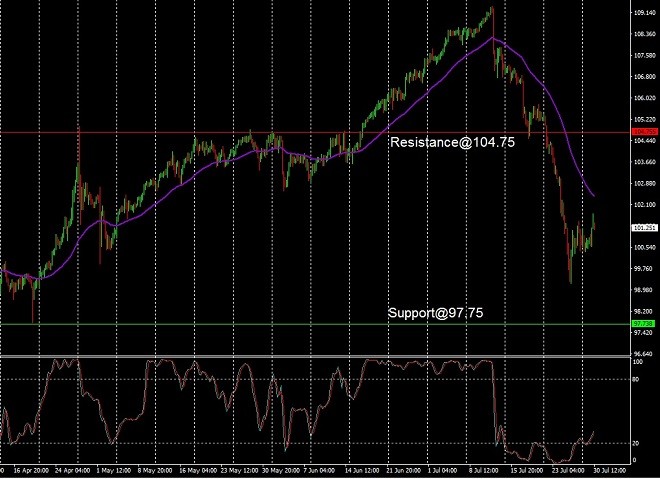
Task: Click the 16 May 04:00 time label
Action: click(196, 470)
